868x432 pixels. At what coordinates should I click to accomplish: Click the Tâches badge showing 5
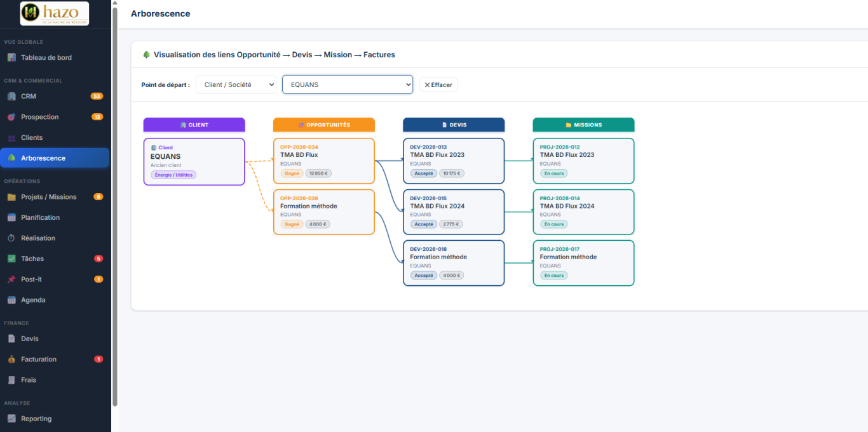tap(98, 259)
